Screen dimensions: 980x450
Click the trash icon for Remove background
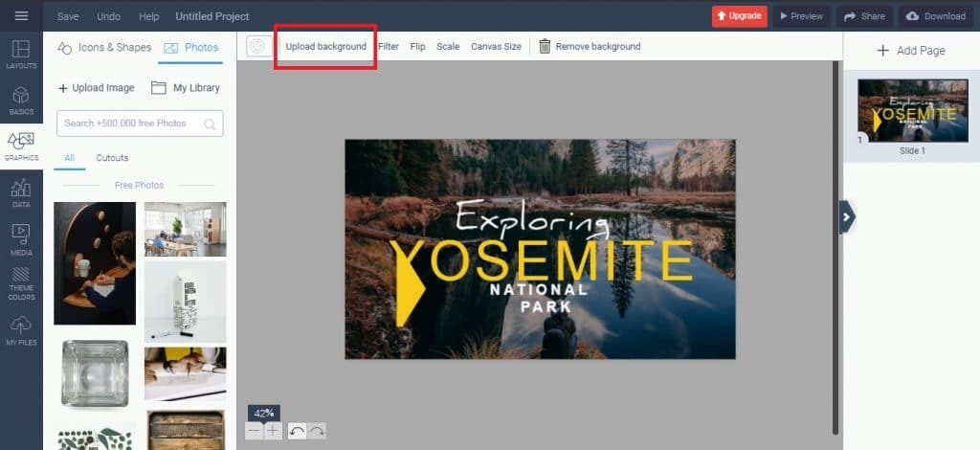click(x=545, y=46)
